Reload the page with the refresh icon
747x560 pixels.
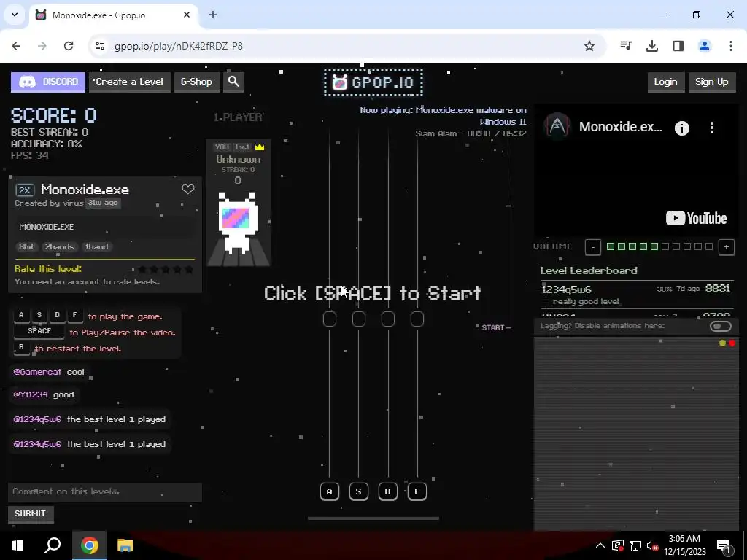pyautogui.click(x=69, y=46)
